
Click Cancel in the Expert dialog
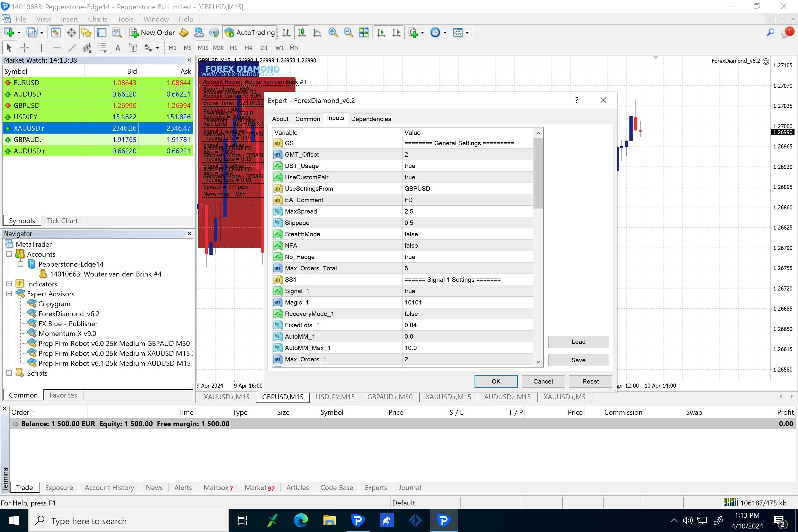[543, 381]
